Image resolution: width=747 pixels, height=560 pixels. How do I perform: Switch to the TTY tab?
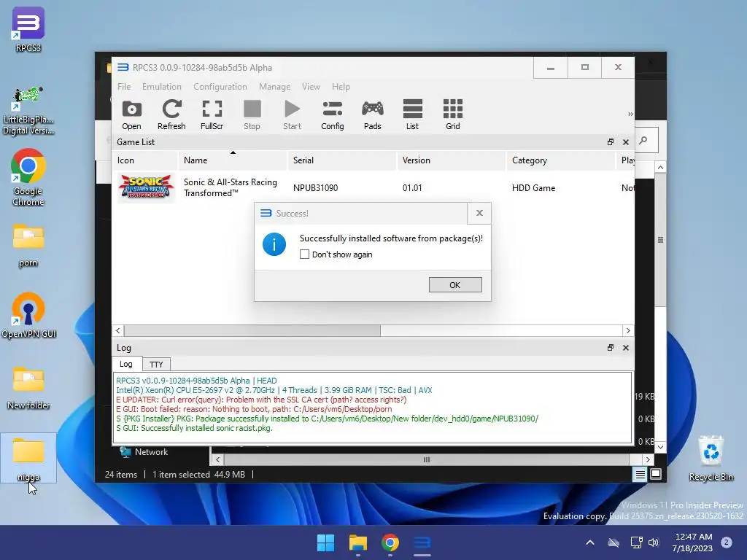[x=156, y=365]
